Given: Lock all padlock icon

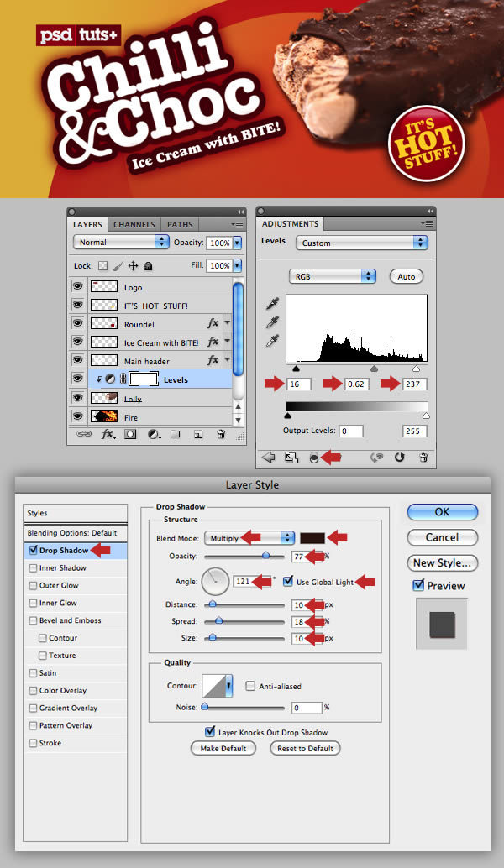Looking at the screenshot, I should click(x=148, y=266).
